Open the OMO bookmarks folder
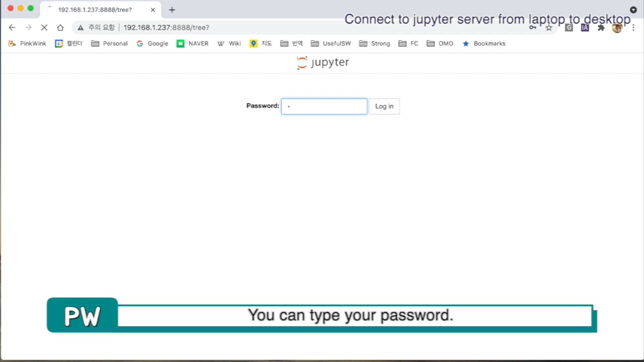644x362 pixels. tap(440, 44)
